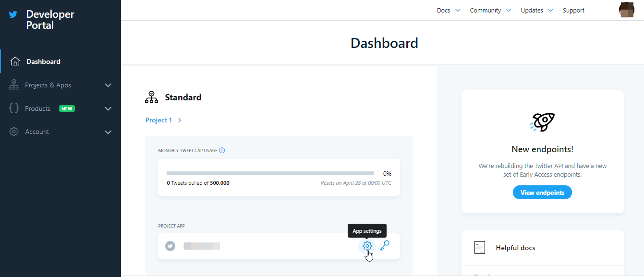The image size is (644, 277).
Task: Click the Projects & Apps hierarchy icon
Action: coord(14,85)
